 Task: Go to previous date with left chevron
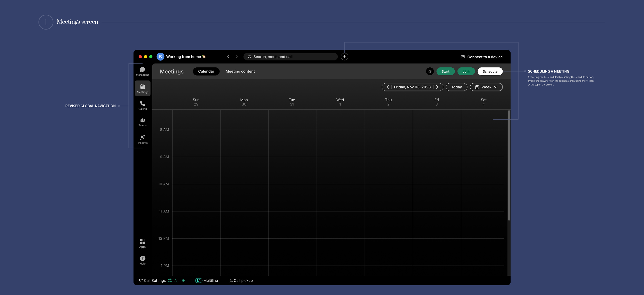[x=388, y=87]
